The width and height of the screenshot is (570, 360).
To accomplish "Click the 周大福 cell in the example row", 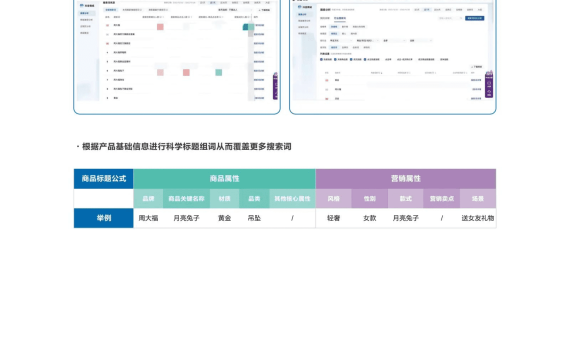I will point(148,218).
